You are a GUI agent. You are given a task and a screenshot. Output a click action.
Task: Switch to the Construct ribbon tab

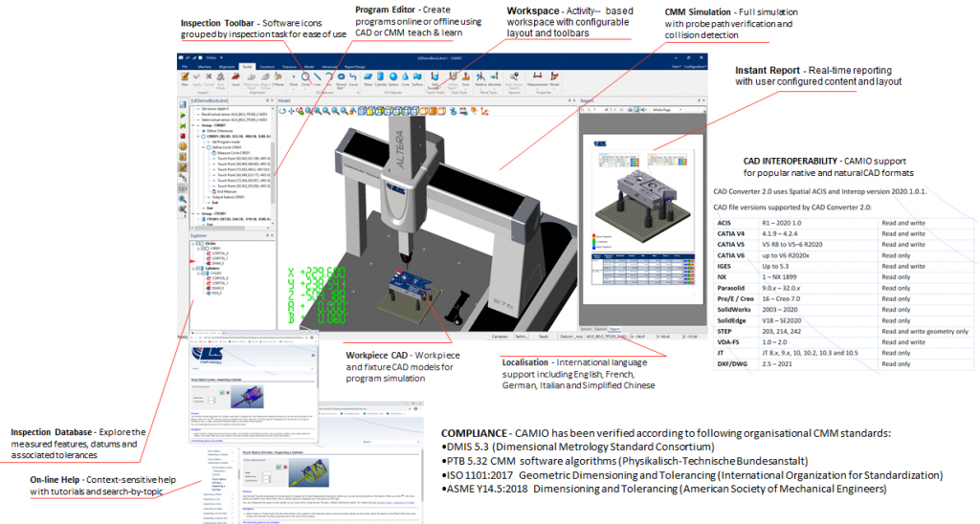click(x=267, y=67)
